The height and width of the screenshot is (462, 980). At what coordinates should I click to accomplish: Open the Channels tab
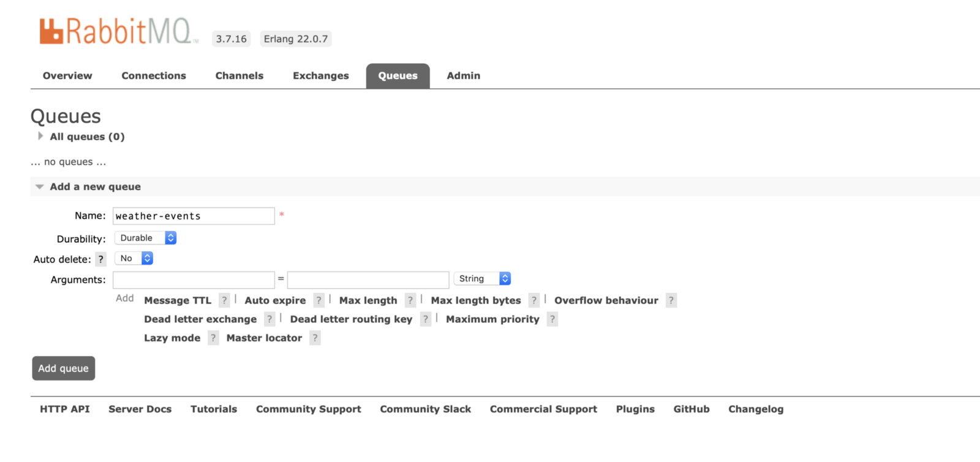tap(239, 76)
